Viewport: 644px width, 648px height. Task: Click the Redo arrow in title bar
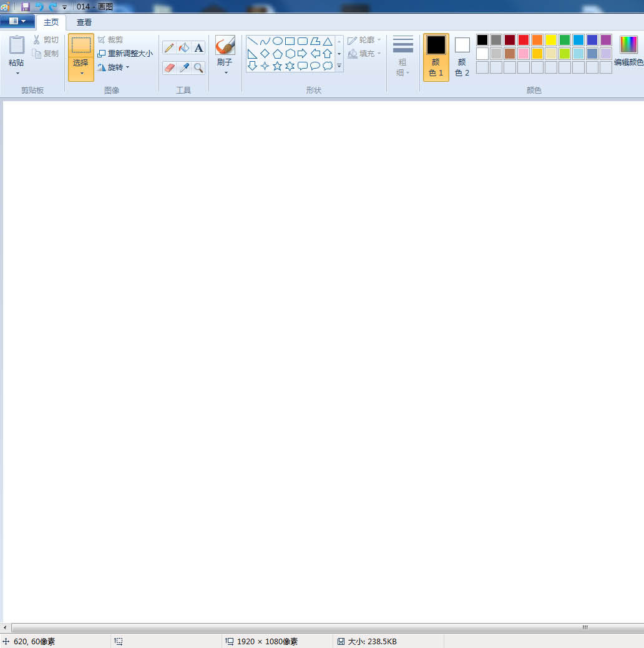point(53,7)
